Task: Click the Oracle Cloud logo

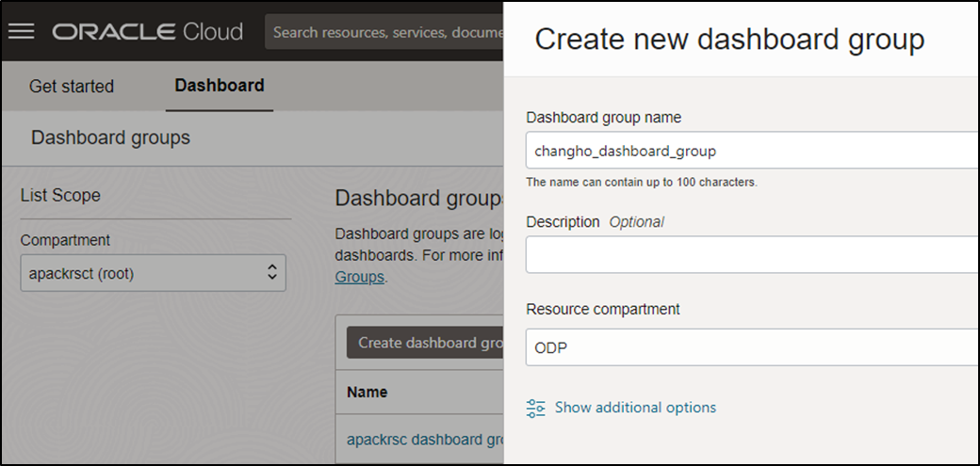Action: point(147,32)
